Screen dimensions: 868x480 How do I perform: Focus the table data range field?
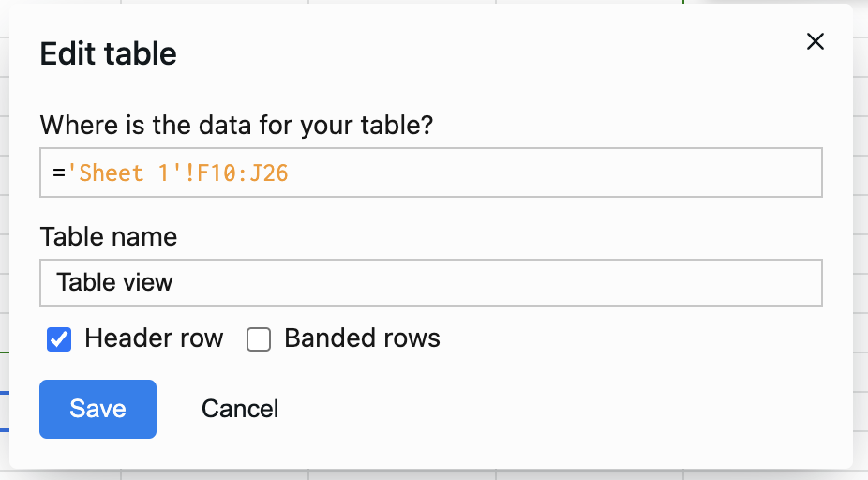coord(430,172)
